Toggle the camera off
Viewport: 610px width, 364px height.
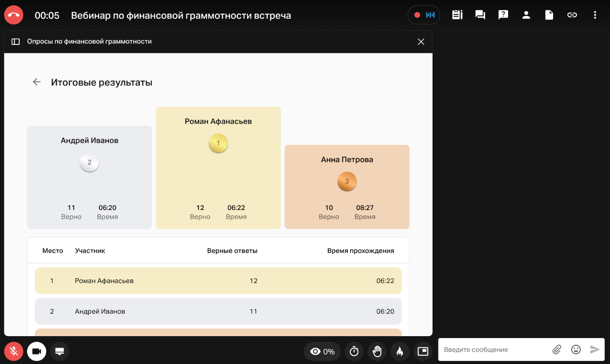(37, 351)
